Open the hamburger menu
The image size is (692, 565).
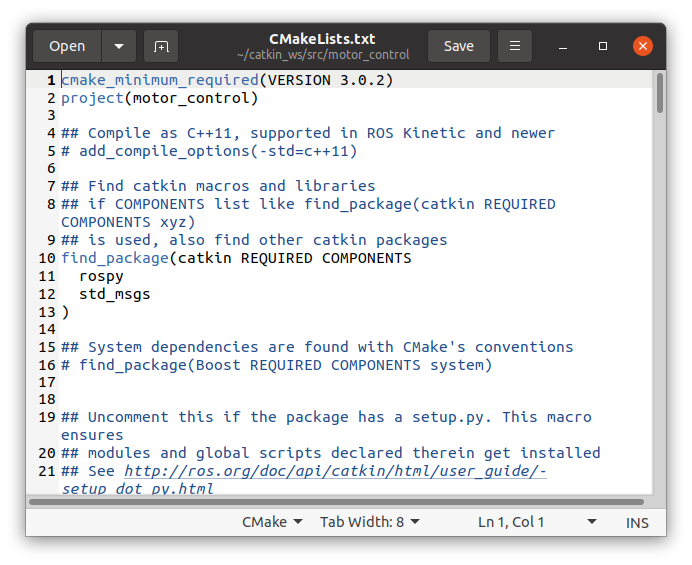[x=515, y=46]
